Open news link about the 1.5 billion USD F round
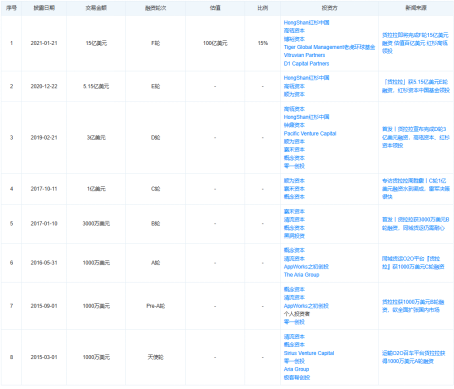This screenshot has height=389, width=454. (x=415, y=43)
